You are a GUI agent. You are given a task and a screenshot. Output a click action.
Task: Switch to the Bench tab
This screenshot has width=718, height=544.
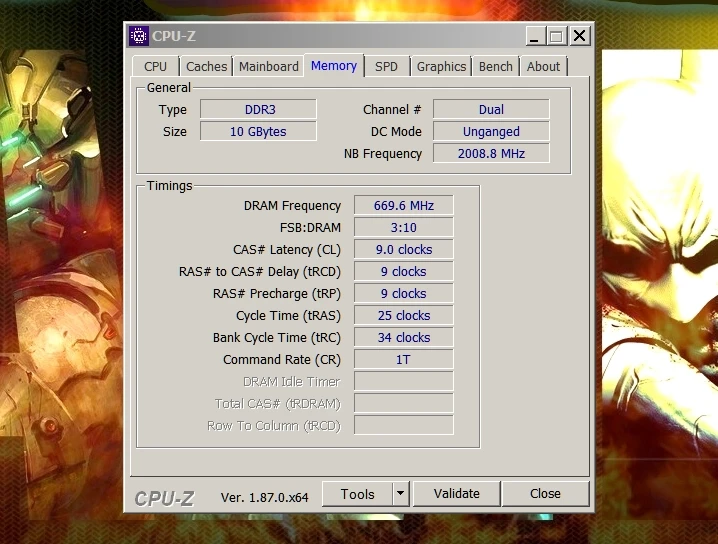pos(495,66)
